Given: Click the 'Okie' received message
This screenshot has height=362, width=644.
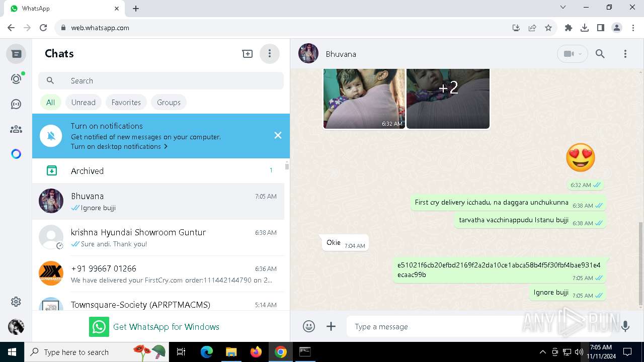Looking at the screenshot, I should [345, 243].
